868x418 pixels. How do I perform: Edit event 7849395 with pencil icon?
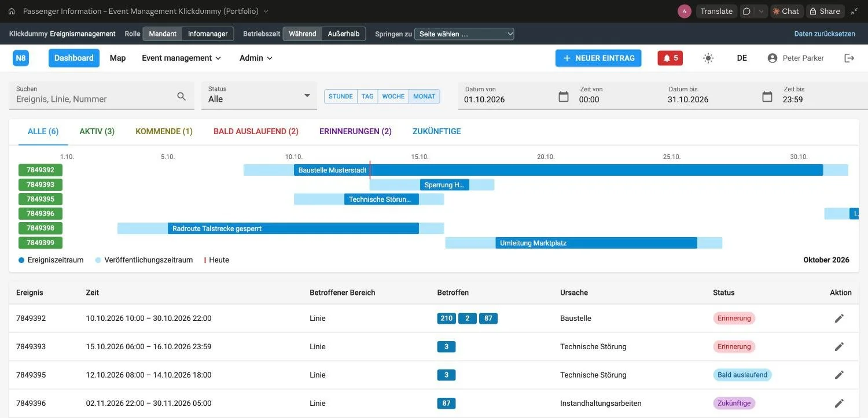point(839,375)
